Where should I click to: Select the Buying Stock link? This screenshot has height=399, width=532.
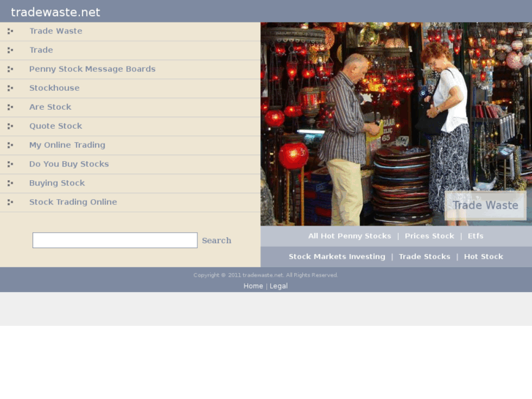click(x=57, y=183)
